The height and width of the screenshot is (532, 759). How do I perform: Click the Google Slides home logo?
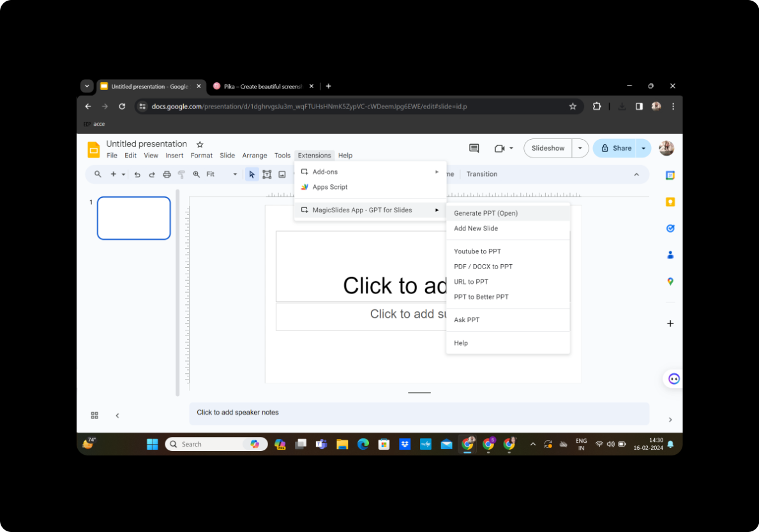[93, 149]
